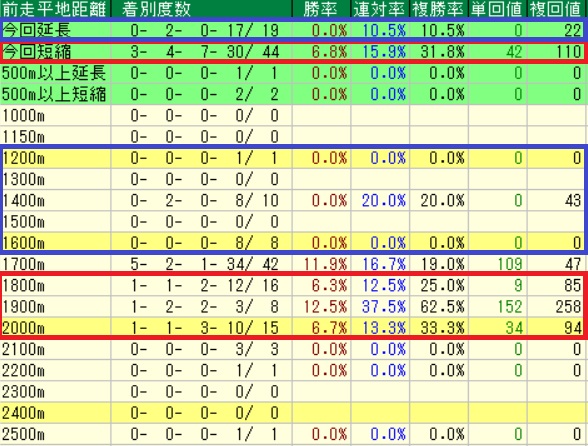Click the 1700m distance row label
This screenshot has width=588, height=446.
coord(23,264)
